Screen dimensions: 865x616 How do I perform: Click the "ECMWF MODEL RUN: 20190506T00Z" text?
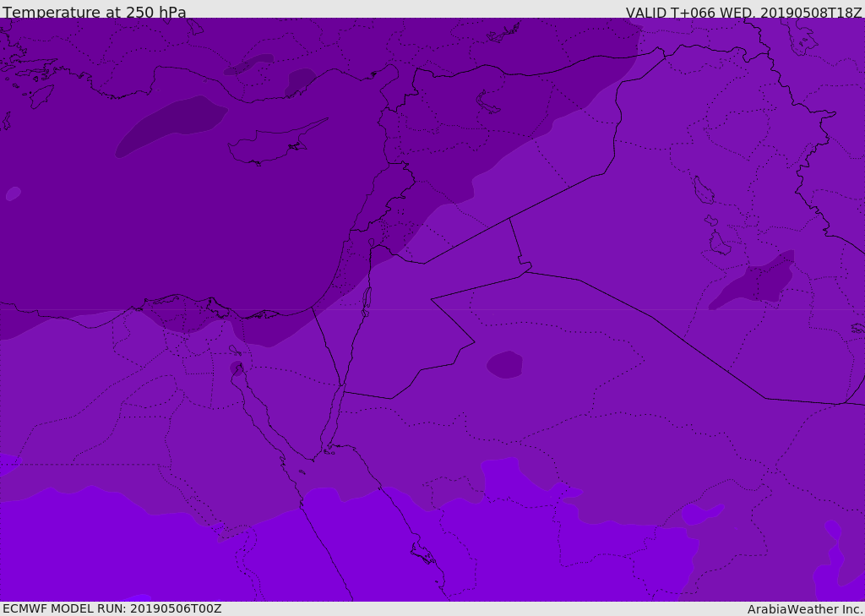[x=112, y=608]
